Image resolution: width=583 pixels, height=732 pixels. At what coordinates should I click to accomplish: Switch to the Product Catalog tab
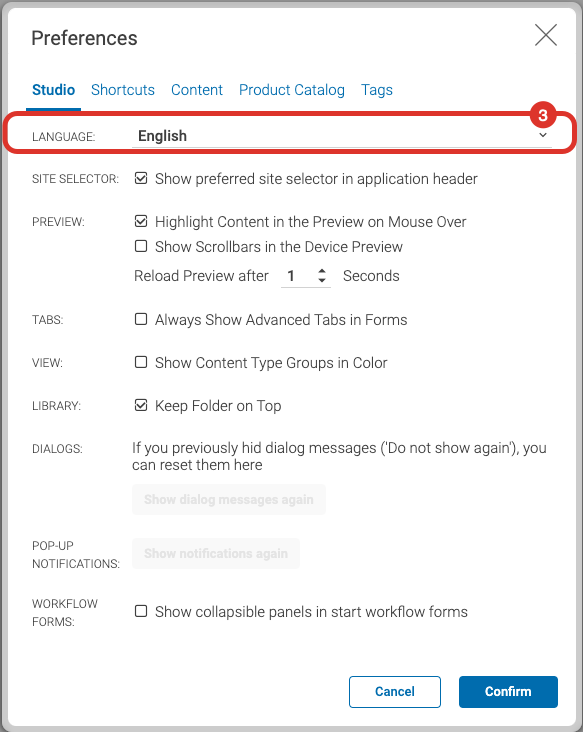coord(292,90)
